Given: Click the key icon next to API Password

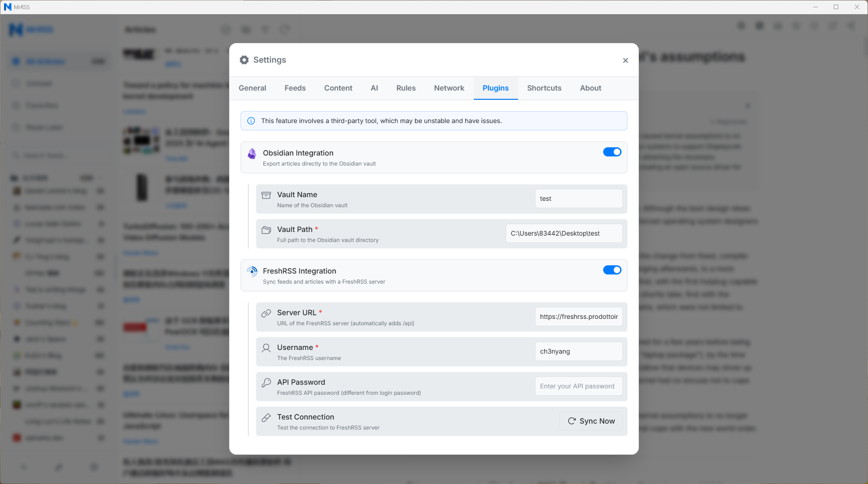Looking at the screenshot, I should point(266,383).
